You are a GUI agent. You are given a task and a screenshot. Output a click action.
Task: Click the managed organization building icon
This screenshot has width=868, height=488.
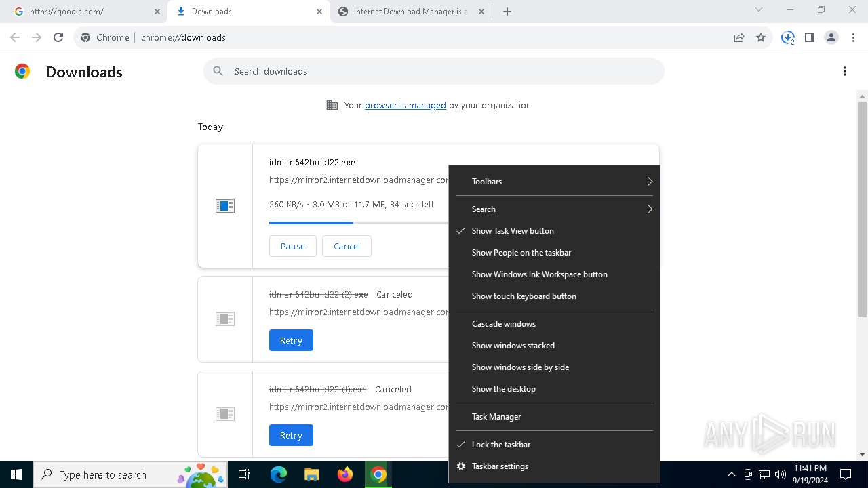click(x=332, y=105)
